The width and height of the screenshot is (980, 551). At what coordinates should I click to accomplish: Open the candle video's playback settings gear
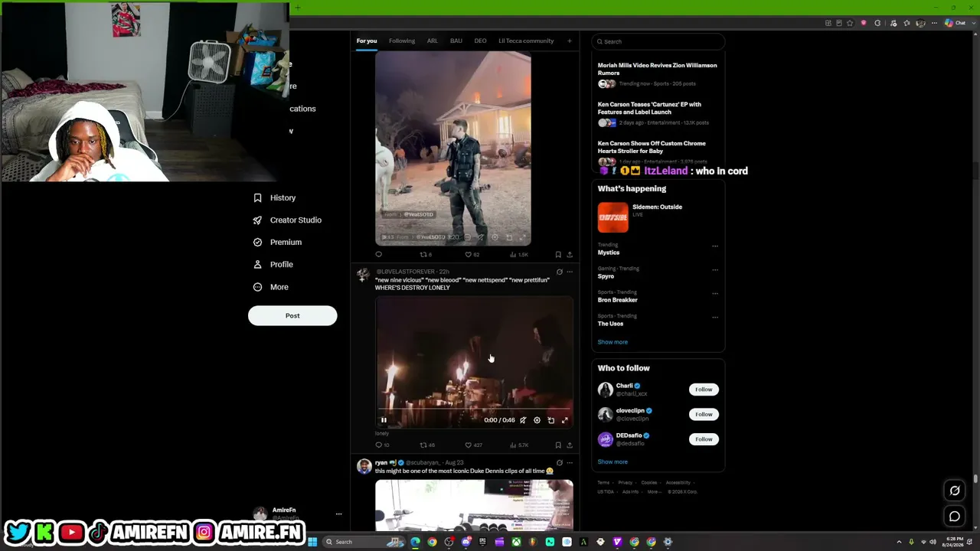[537, 420]
